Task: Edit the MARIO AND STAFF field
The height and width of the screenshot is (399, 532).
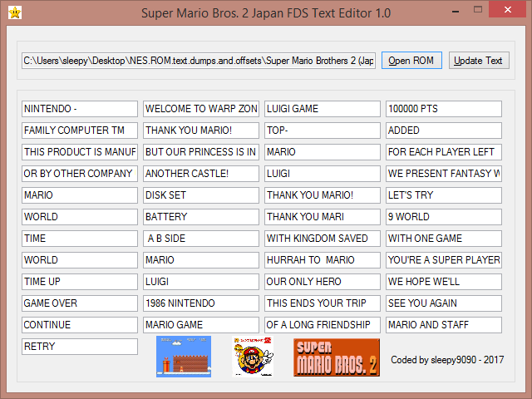Action: point(444,325)
